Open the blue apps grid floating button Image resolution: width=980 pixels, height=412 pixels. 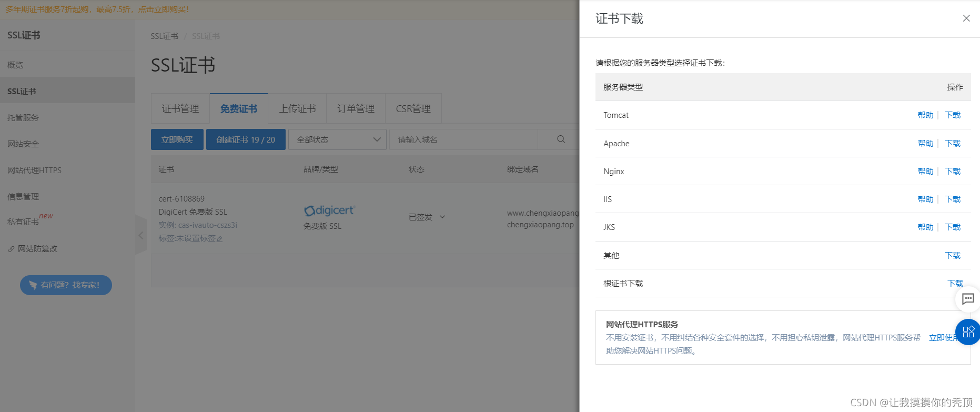click(x=968, y=332)
